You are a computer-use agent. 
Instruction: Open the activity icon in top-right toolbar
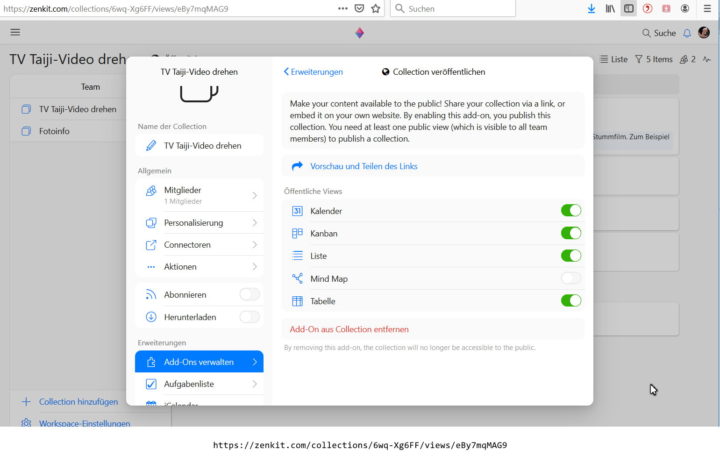tap(707, 59)
